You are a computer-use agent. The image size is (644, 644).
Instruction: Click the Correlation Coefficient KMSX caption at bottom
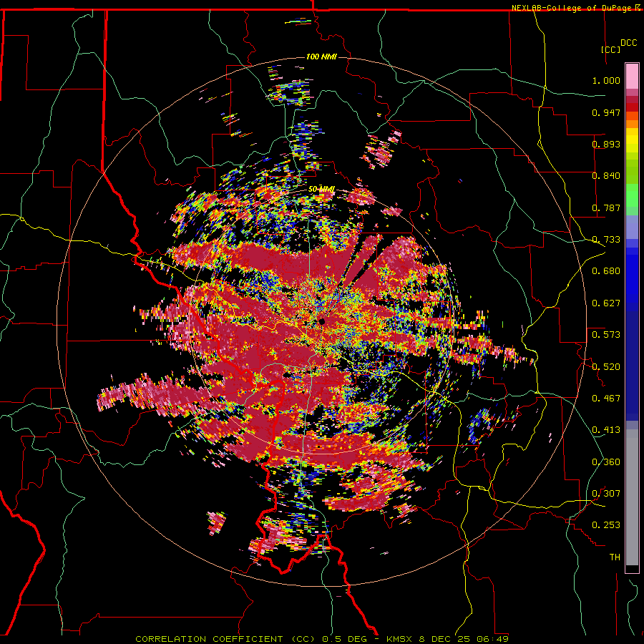[x=322, y=639]
